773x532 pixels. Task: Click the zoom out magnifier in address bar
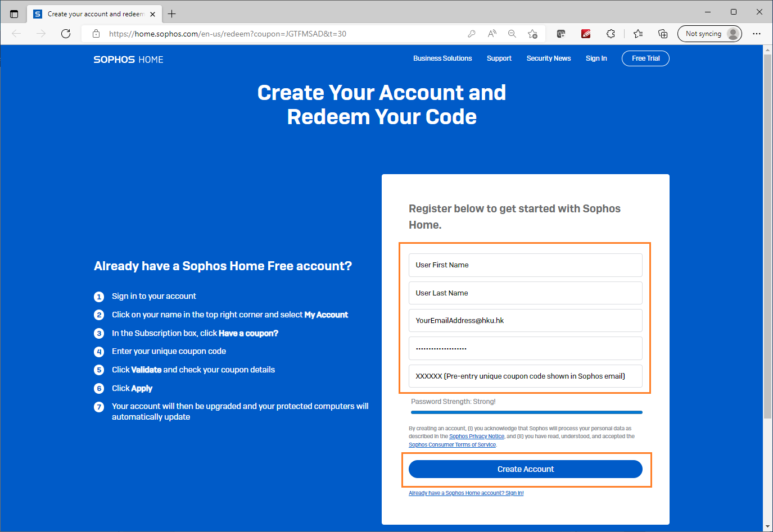(512, 34)
